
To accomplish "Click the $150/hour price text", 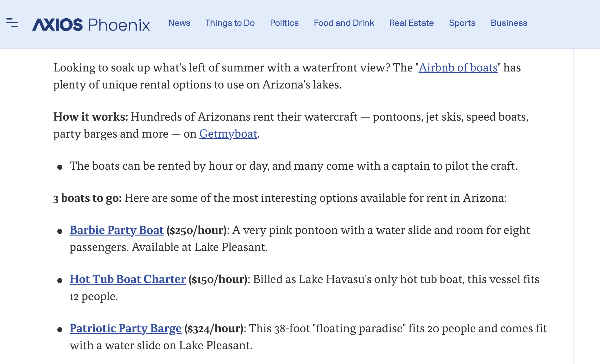I will (218, 279).
